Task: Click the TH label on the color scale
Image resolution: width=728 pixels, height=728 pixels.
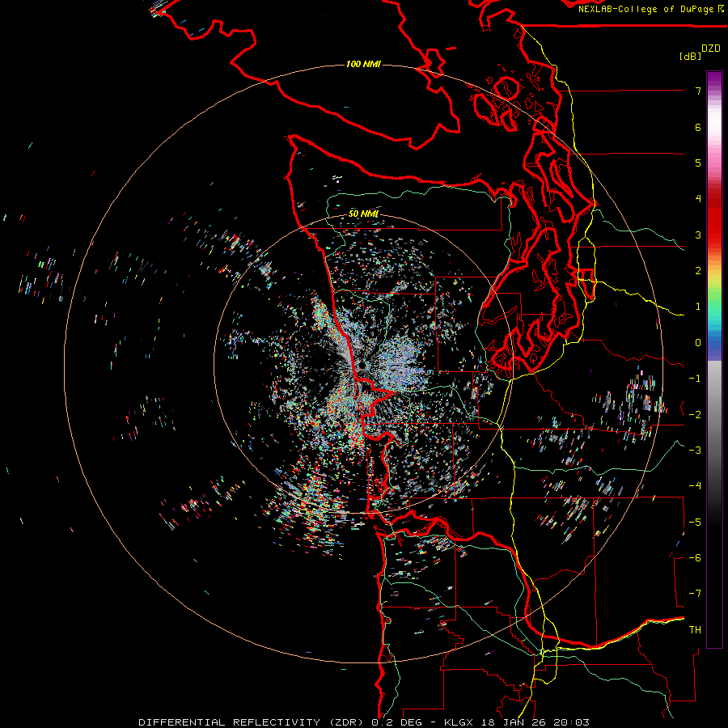Action: pos(695,630)
